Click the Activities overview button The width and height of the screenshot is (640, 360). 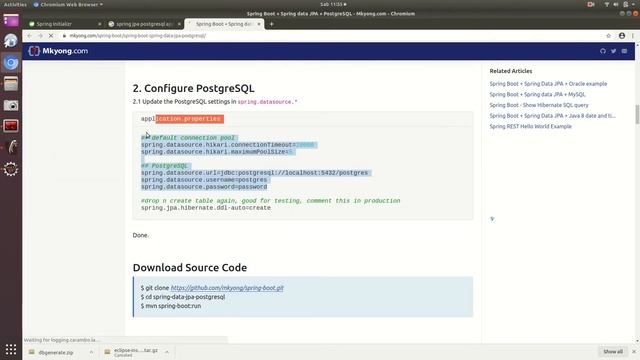point(15,4)
